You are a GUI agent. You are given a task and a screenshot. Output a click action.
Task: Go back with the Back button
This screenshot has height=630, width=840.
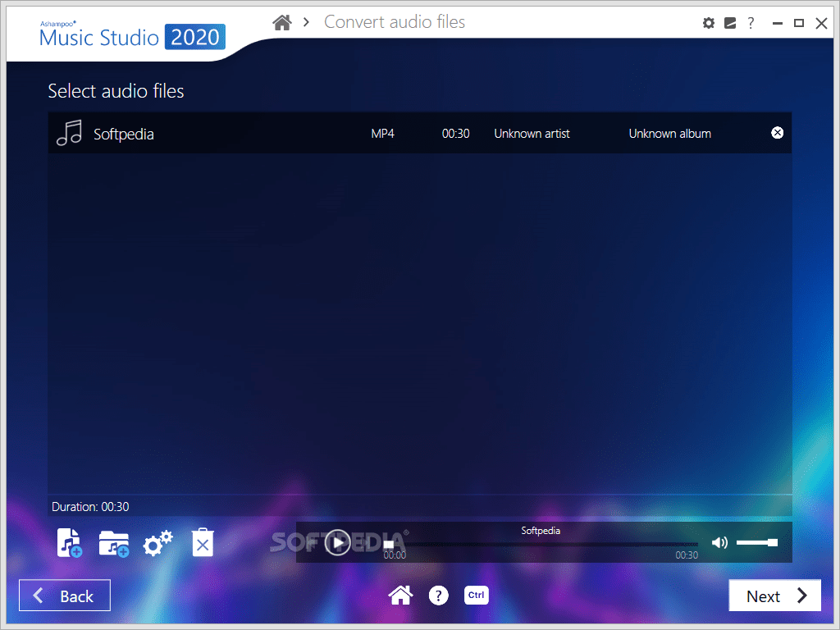[x=65, y=596]
